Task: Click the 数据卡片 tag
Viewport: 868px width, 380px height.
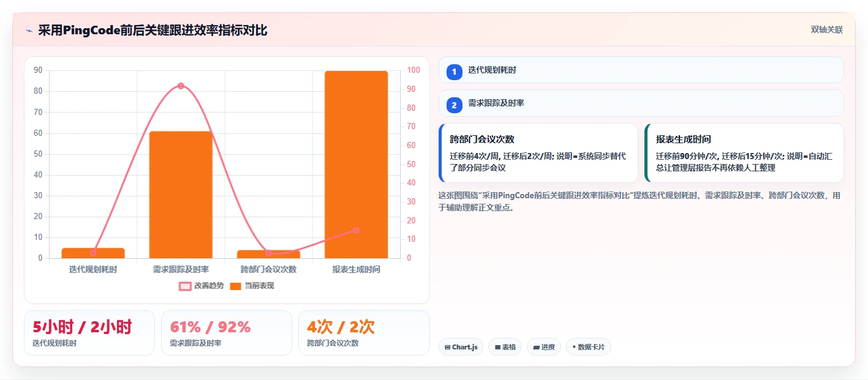Action: tap(588, 347)
